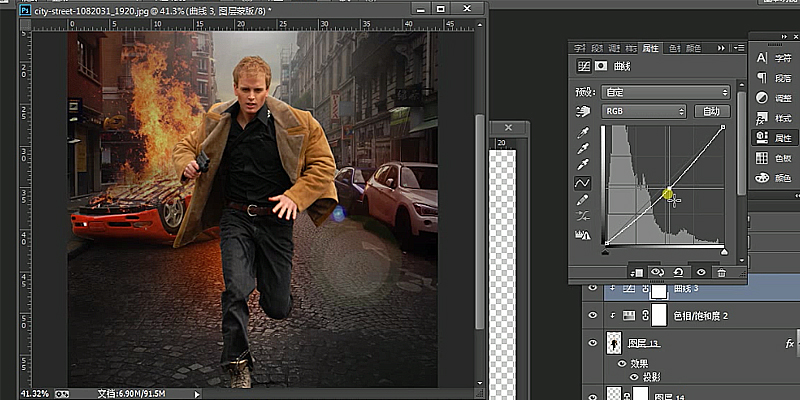Screen dimensions: 800x400
Task: Select the curves adjustment icon in Properties
Action: click(584, 66)
